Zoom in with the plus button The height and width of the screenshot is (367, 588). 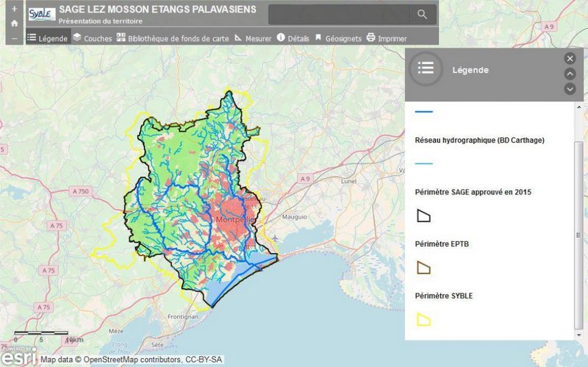[14, 9]
